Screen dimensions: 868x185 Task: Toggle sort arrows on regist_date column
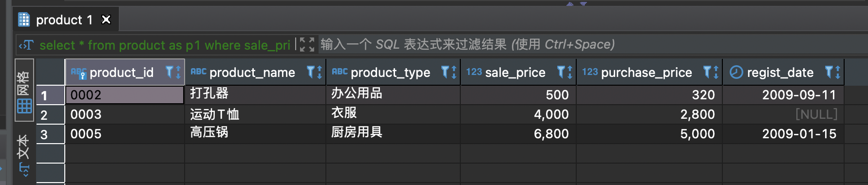coord(838,73)
